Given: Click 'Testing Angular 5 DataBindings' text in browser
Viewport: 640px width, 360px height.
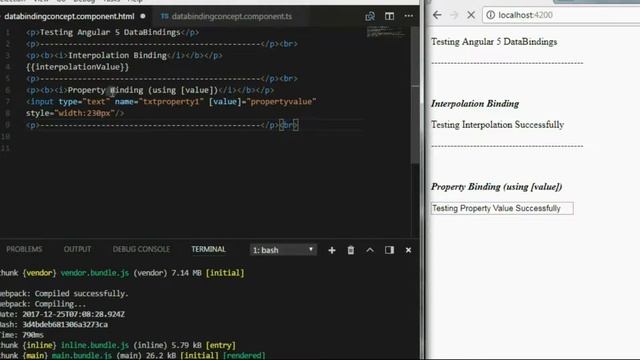Looking at the screenshot, I should pos(494,42).
